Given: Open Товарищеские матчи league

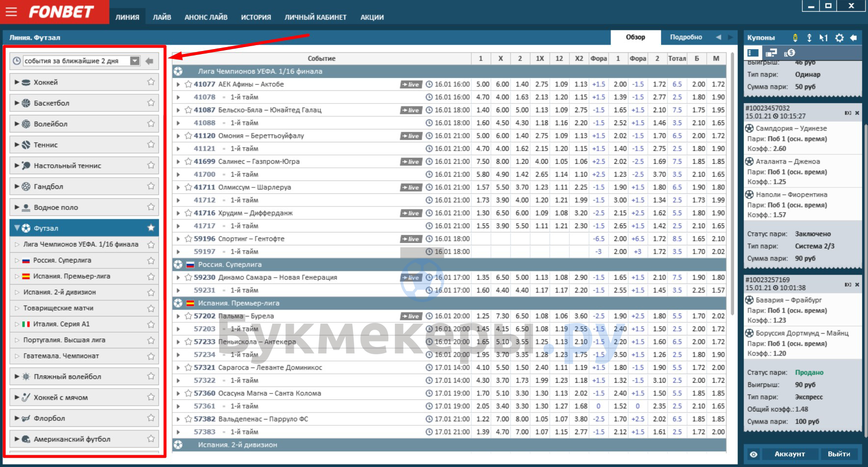Looking at the screenshot, I should tap(58, 308).
